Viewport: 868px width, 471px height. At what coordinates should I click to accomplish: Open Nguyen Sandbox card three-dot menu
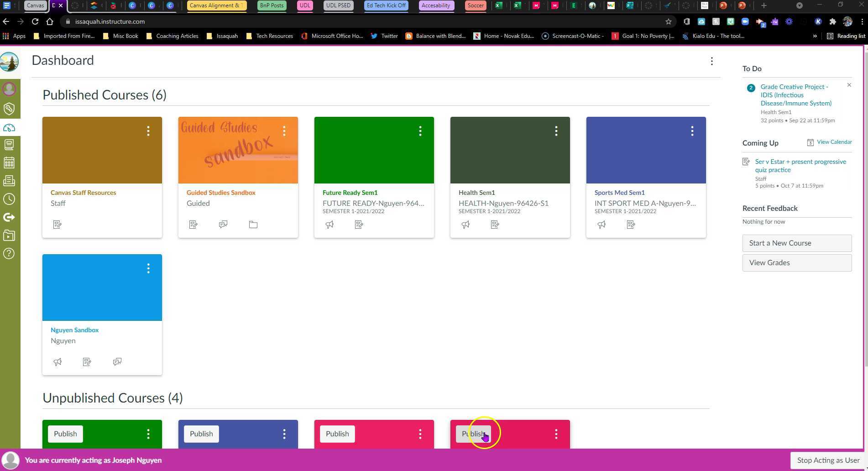pos(148,269)
